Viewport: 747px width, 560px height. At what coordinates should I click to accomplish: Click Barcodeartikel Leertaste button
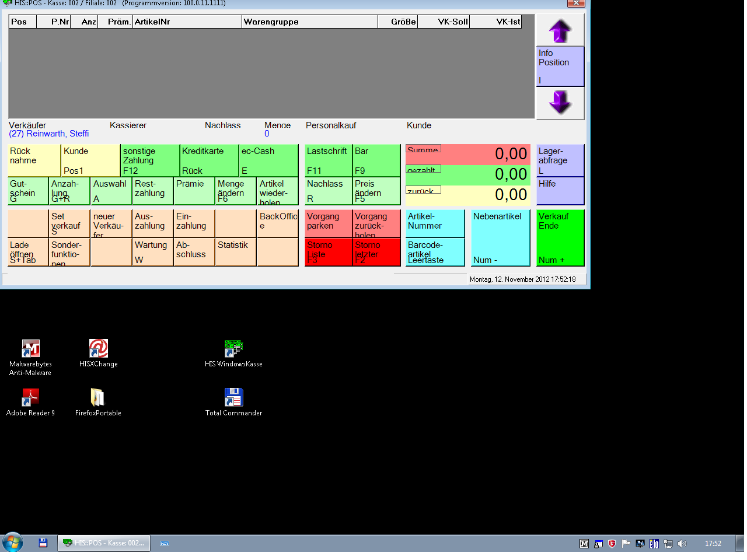(435, 252)
